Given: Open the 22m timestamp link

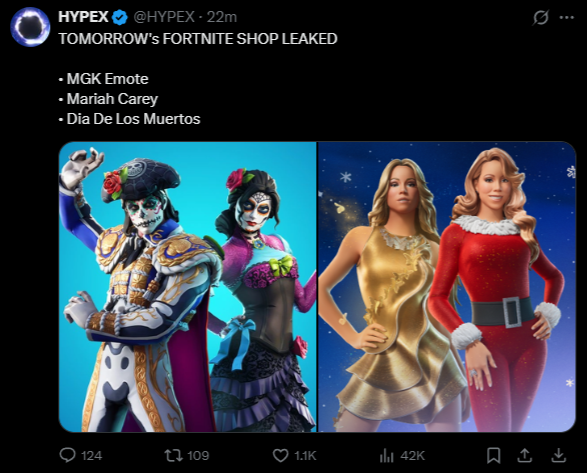Looking at the screenshot, I should click(222, 17).
